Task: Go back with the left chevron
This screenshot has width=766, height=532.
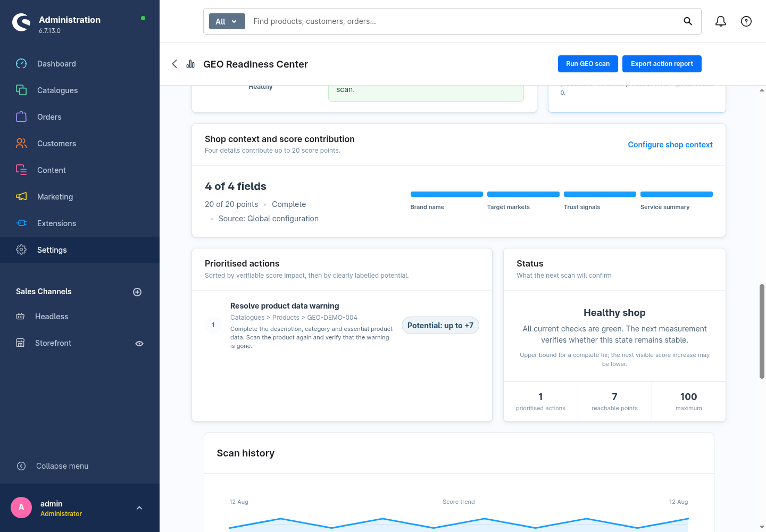Action: pos(174,64)
